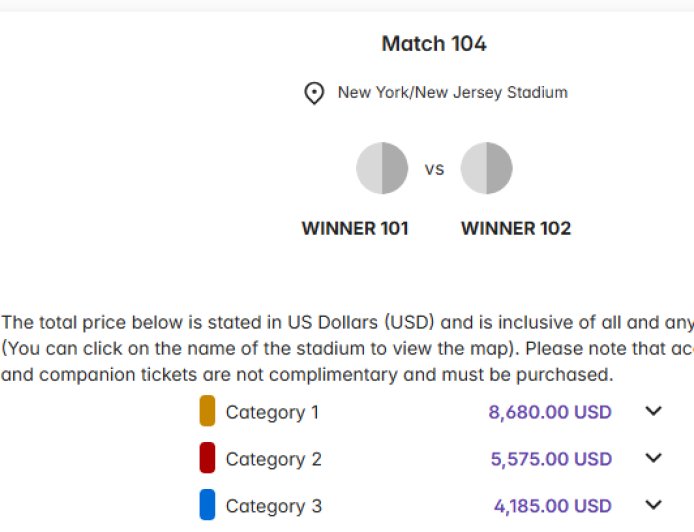This screenshot has height=532, width=694.
Task: Click the WINNER 101 team logo circle
Action: coord(382,168)
